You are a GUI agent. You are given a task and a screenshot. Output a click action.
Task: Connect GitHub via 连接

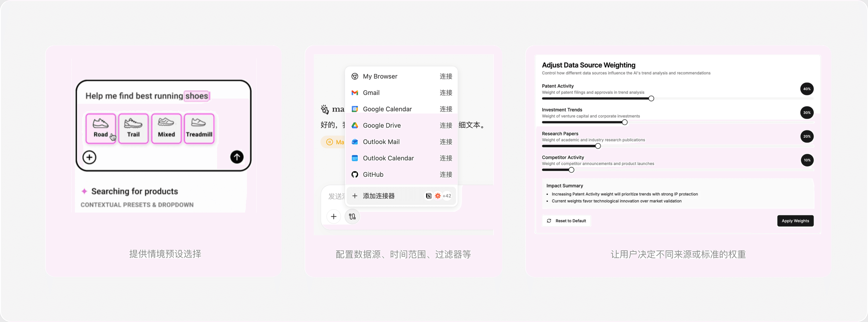click(x=446, y=174)
